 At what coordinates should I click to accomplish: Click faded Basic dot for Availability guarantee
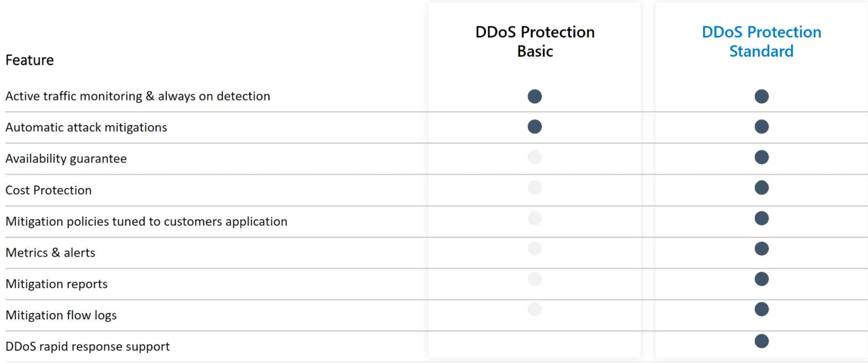tap(535, 157)
